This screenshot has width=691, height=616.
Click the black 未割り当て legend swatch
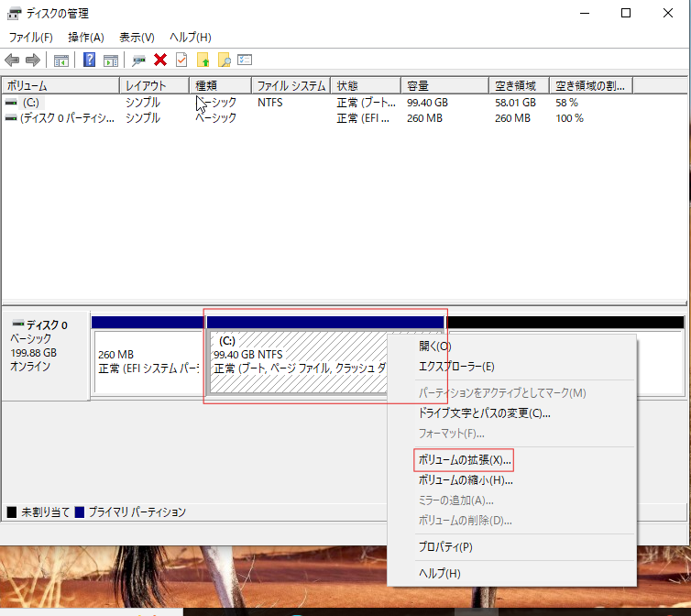tap(12, 511)
